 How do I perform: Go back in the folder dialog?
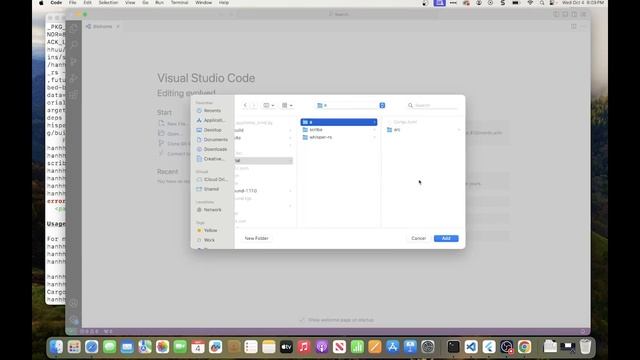pyautogui.click(x=245, y=105)
